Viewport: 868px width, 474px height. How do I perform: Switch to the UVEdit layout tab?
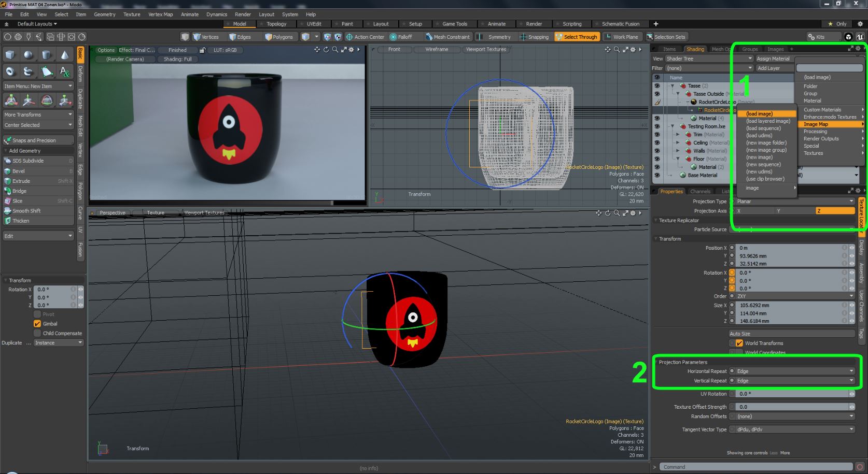point(314,24)
